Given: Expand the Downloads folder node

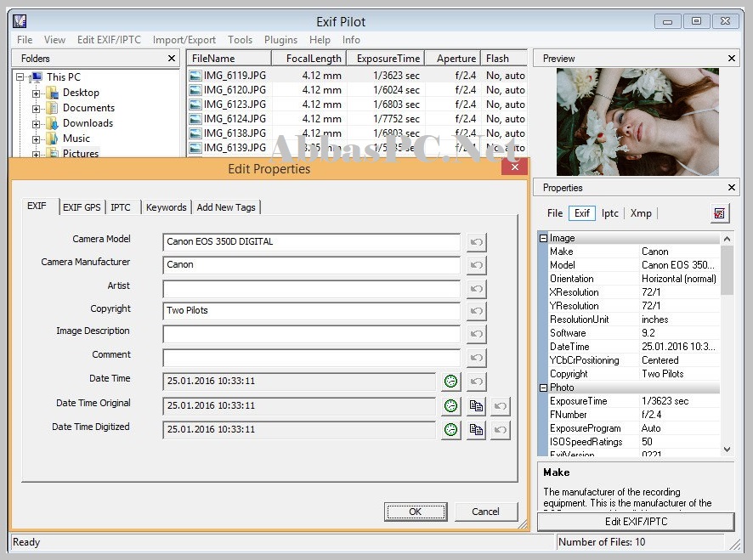Looking at the screenshot, I should pyautogui.click(x=36, y=124).
